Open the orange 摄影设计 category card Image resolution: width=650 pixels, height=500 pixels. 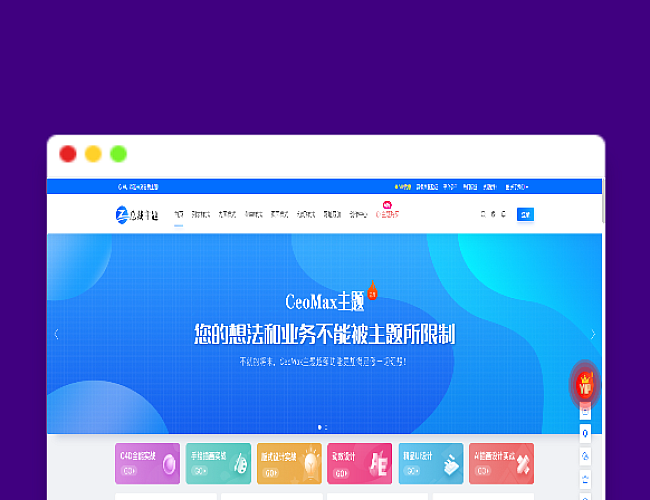tap(289, 464)
